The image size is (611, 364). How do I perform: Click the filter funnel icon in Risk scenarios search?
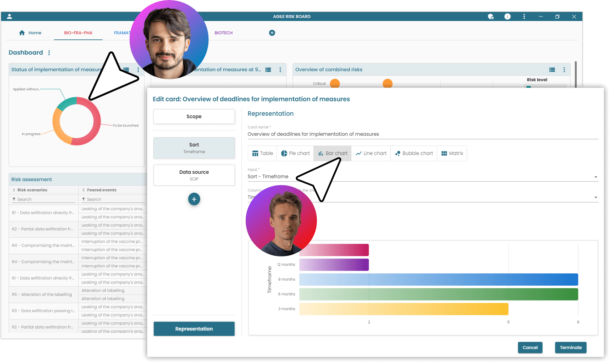[14, 199]
